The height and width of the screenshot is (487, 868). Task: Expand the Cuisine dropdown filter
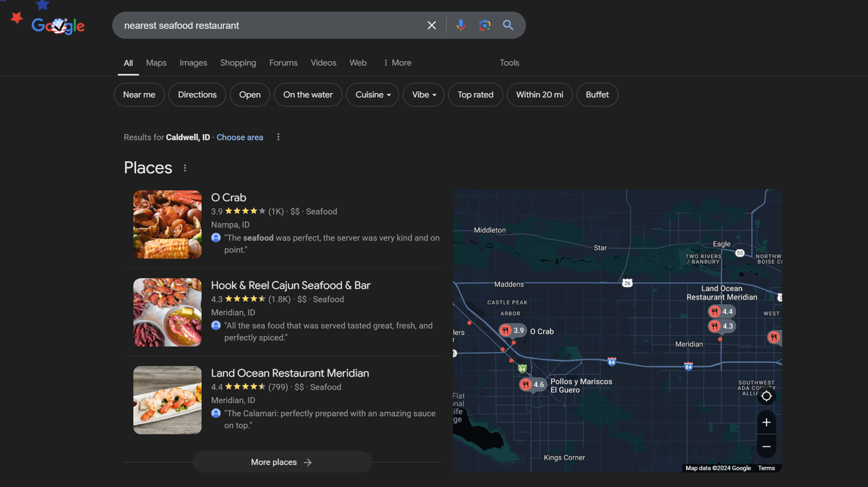pos(373,95)
